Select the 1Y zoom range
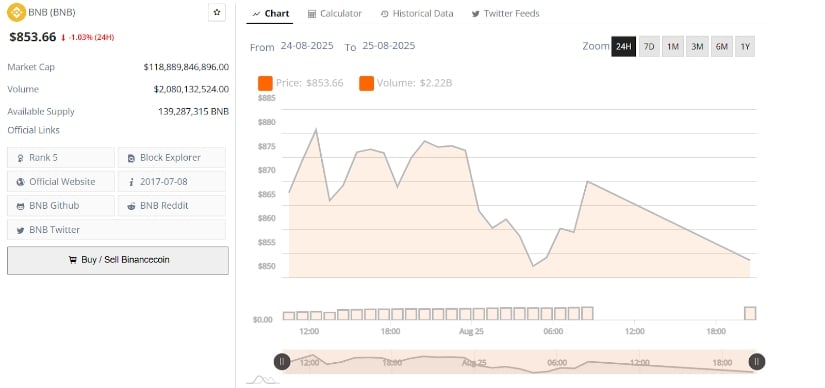Image resolution: width=825 pixels, height=388 pixels. [745, 46]
